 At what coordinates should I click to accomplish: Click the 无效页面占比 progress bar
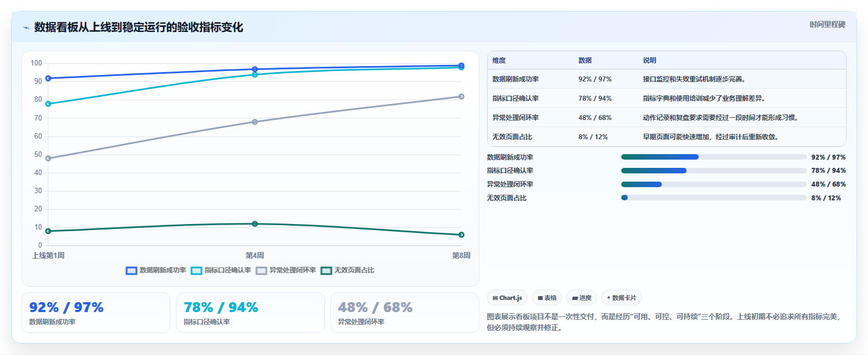click(714, 198)
